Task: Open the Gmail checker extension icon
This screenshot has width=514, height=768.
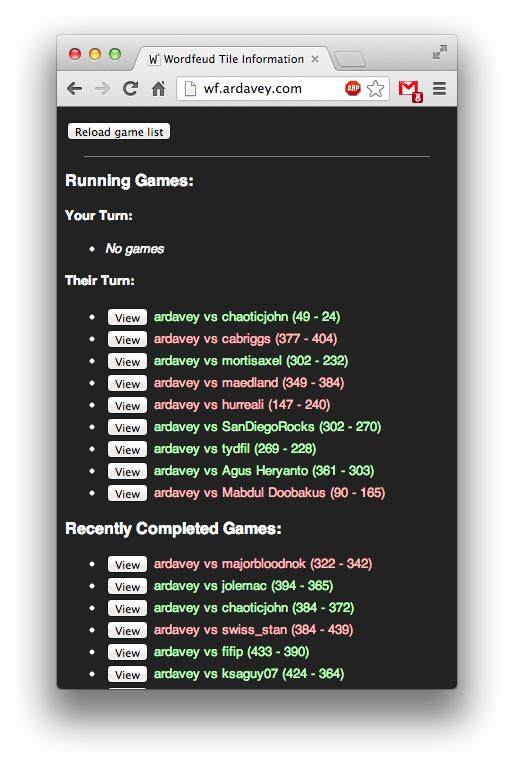Action: click(x=410, y=90)
